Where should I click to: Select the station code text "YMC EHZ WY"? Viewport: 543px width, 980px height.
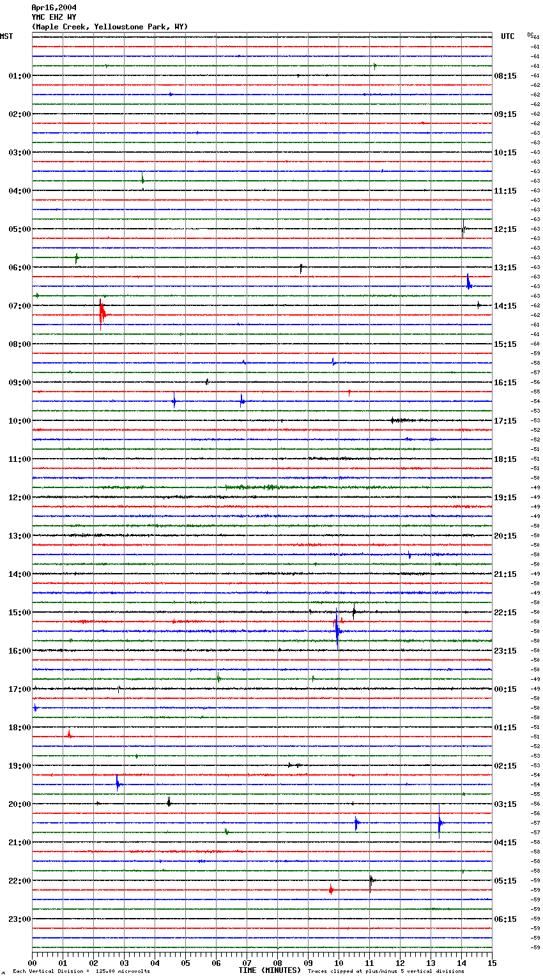(54, 17)
